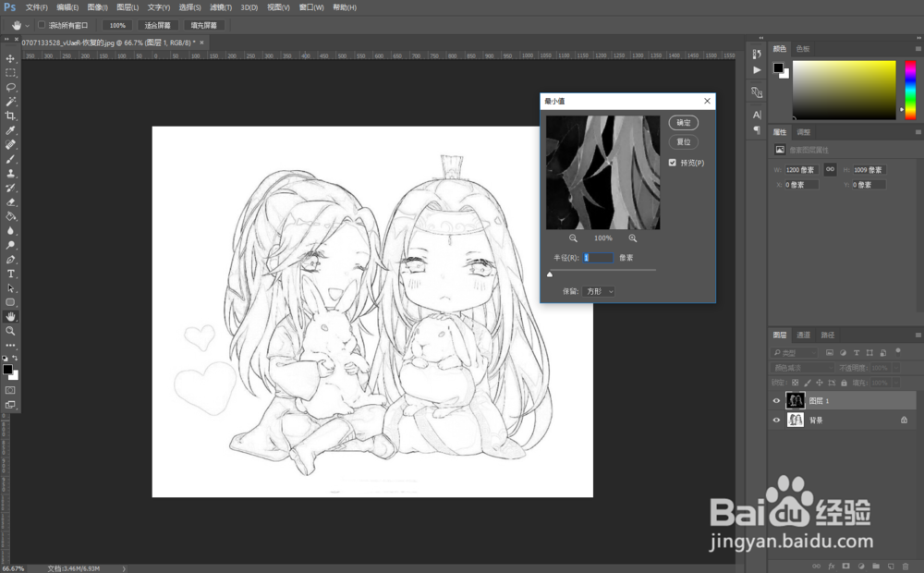Open the blend mode 颜色减淡 dropdown
This screenshot has height=573, width=924.
click(803, 368)
